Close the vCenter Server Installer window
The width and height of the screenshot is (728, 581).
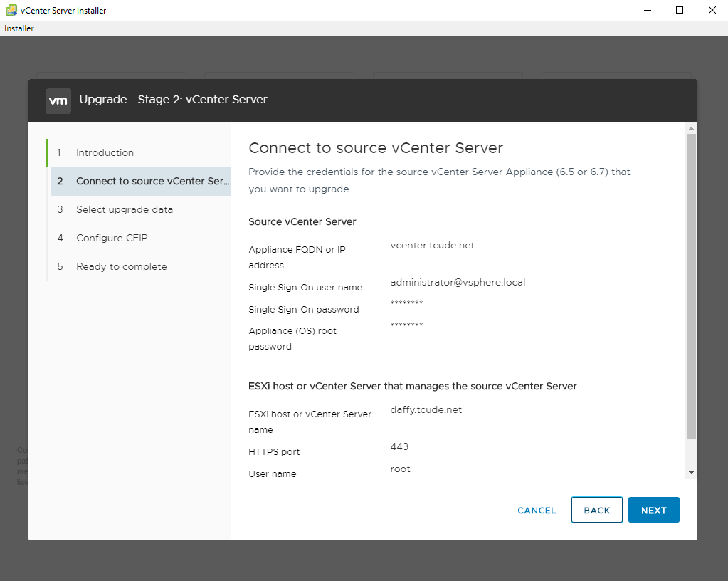pyautogui.click(x=712, y=10)
